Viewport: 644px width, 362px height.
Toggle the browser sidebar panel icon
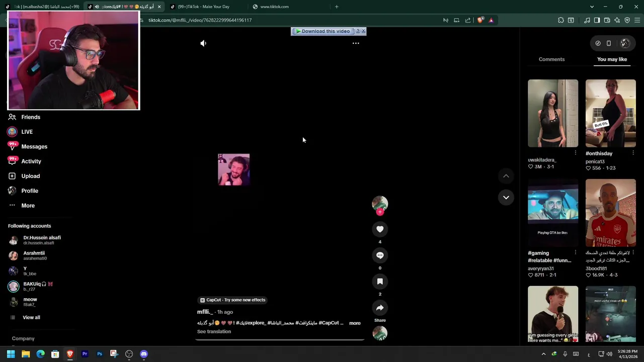[597, 20]
